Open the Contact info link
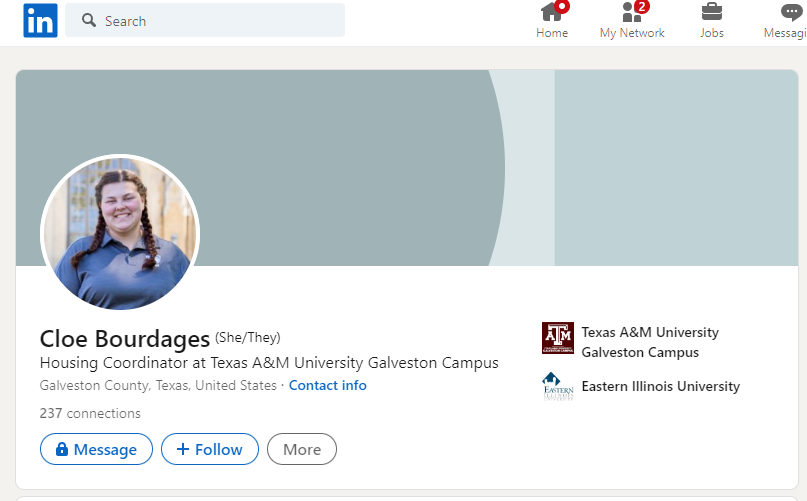This screenshot has height=501, width=807. pos(328,386)
